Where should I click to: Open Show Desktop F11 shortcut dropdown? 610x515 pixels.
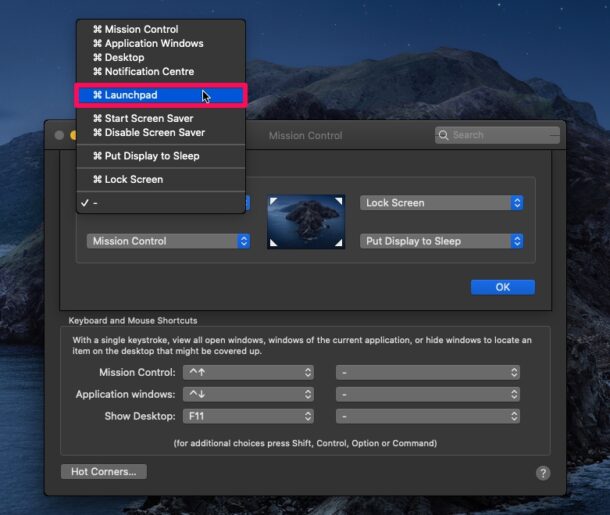click(248, 416)
